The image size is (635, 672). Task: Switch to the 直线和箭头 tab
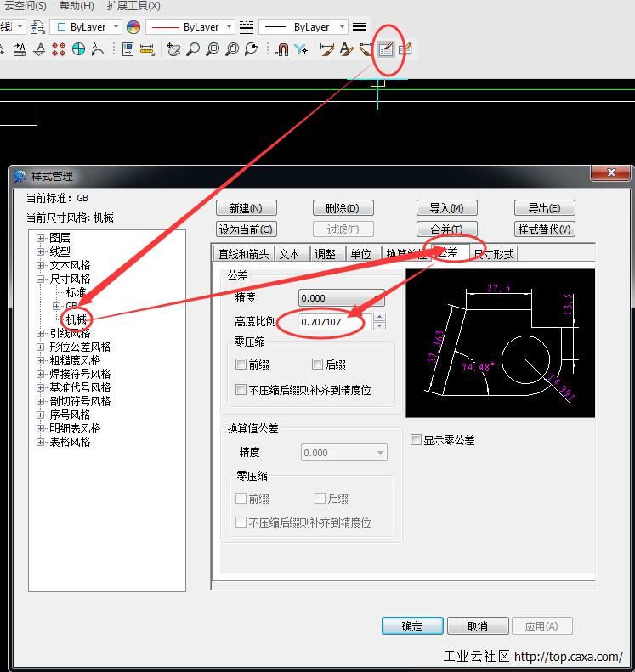243,254
